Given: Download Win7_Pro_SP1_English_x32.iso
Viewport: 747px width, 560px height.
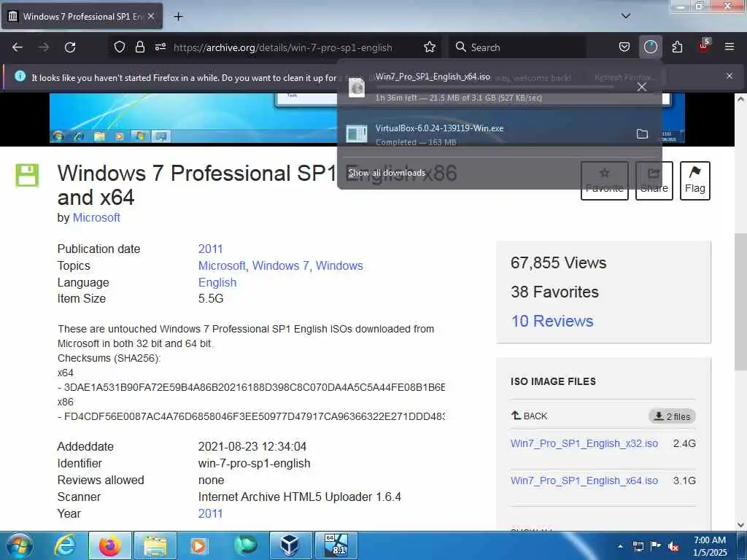Looking at the screenshot, I should coord(584,443).
